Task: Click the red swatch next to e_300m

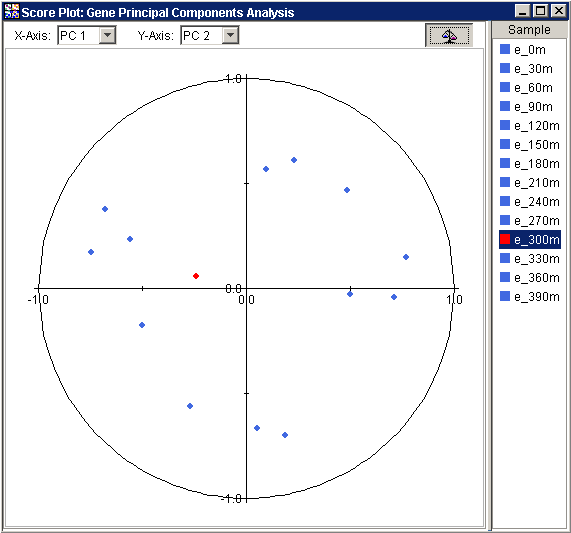Action: click(505, 239)
